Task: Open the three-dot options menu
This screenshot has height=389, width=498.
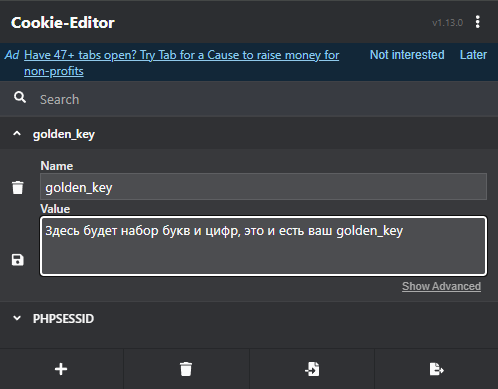Action: (477, 22)
